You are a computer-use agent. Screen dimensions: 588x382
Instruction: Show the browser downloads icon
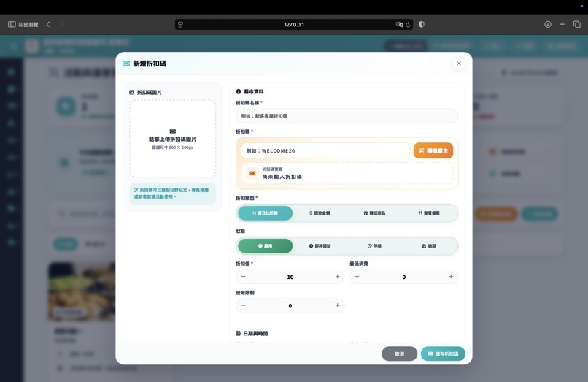point(547,24)
